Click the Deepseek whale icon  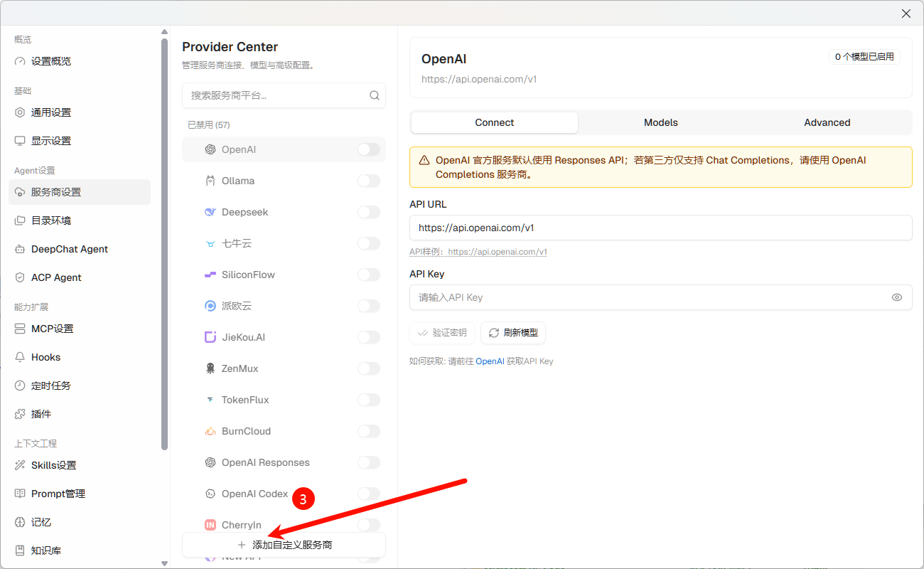coord(210,212)
